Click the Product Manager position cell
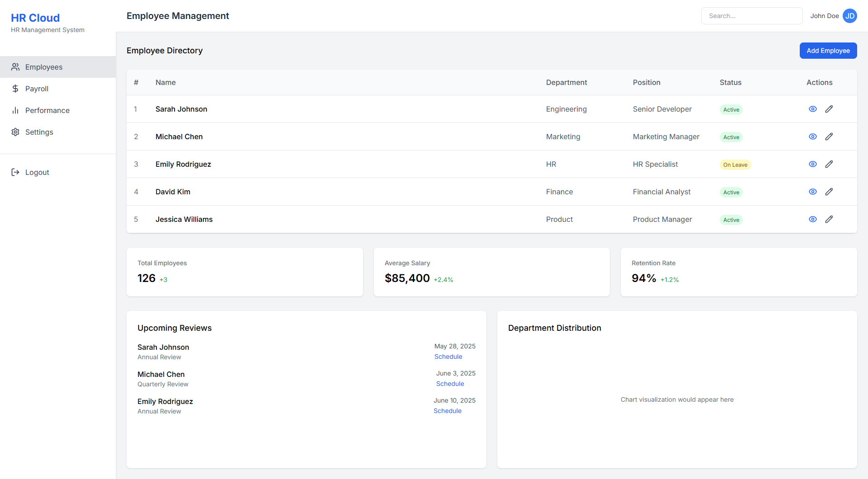 click(662, 219)
